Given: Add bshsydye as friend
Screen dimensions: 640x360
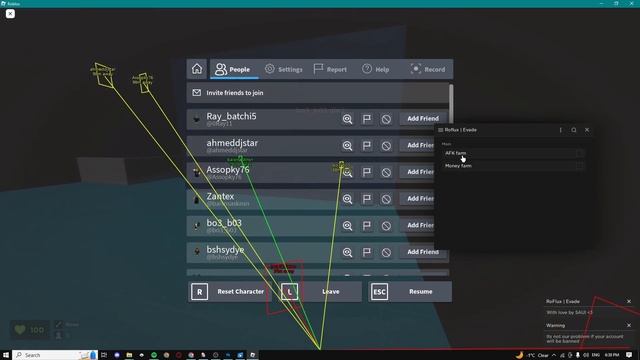Looking at the screenshot, I should (x=423, y=252).
